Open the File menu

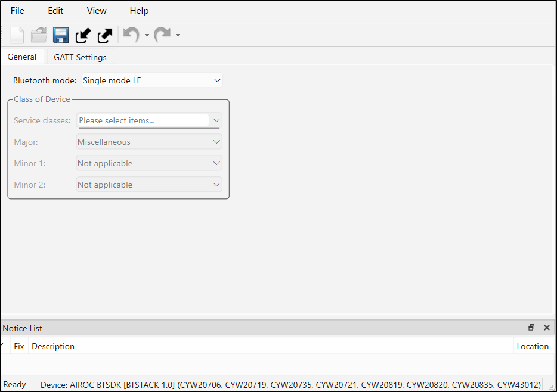[x=17, y=11]
